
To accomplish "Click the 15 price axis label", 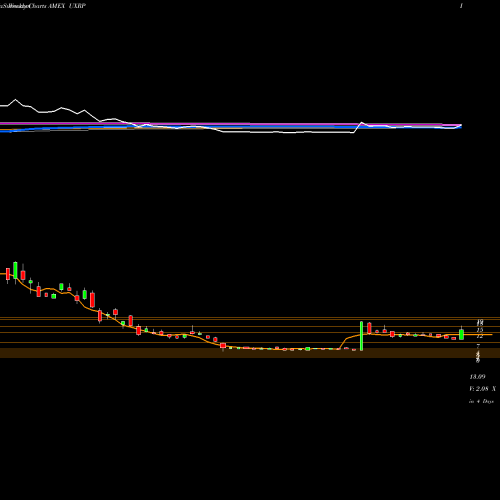I will (480, 330).
